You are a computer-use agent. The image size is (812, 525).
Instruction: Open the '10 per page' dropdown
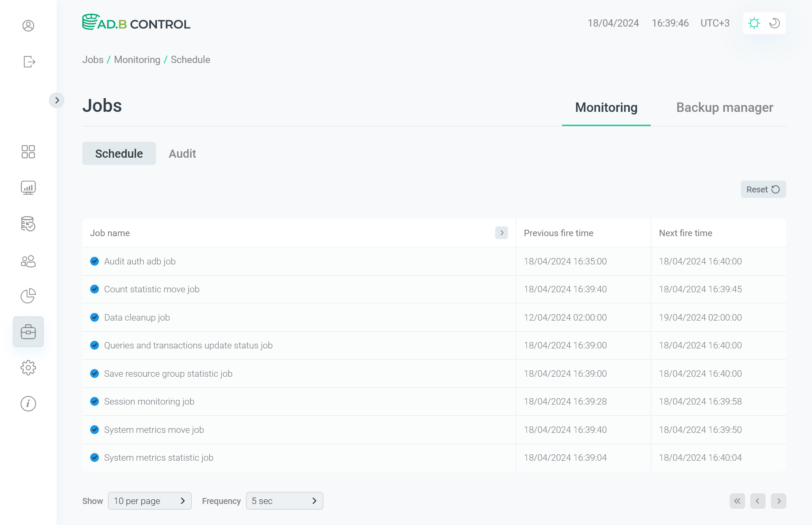[150, 501]
